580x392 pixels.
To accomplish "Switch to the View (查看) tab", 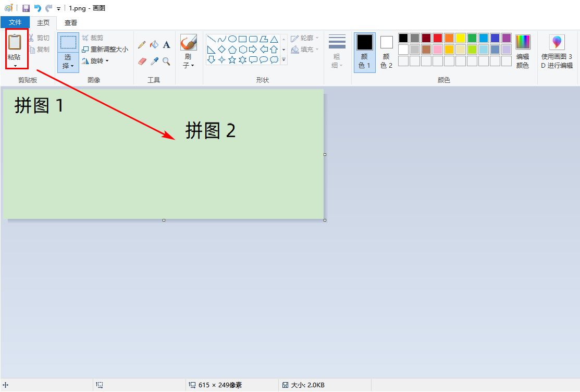I will pyautogui.click(x=71, y=22).
